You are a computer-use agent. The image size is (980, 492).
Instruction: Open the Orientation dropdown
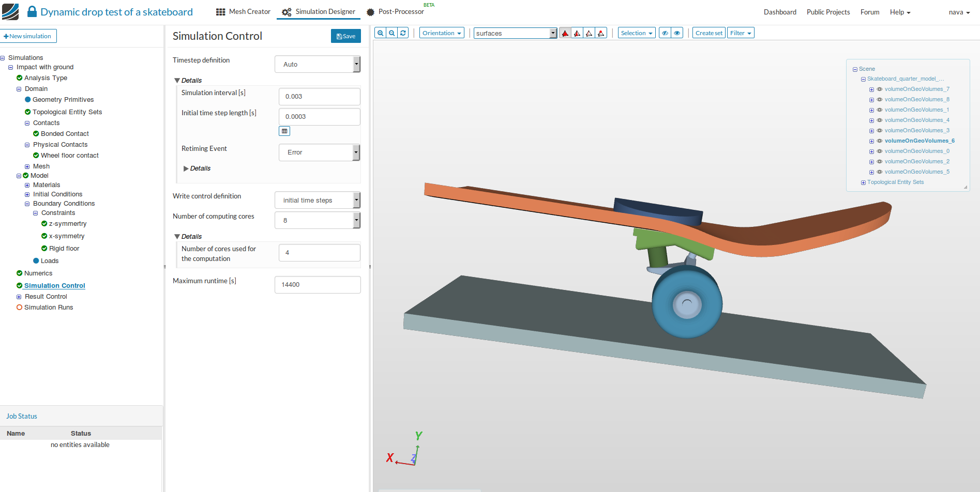click(x=442, y=33)
